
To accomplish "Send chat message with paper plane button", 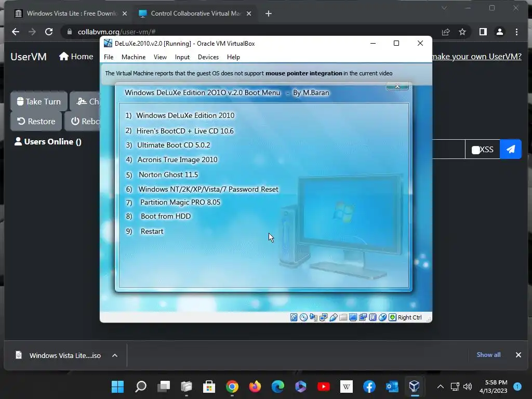I will point(510,149).
